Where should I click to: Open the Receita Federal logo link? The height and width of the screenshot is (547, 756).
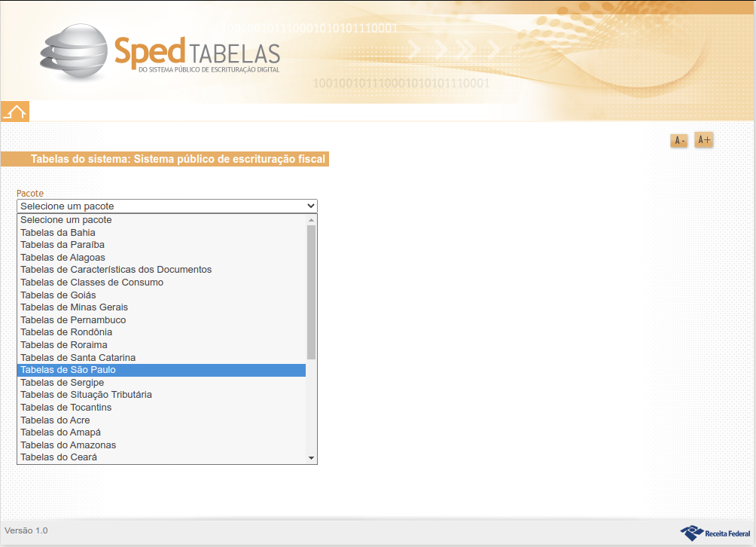tap(715, 533)
